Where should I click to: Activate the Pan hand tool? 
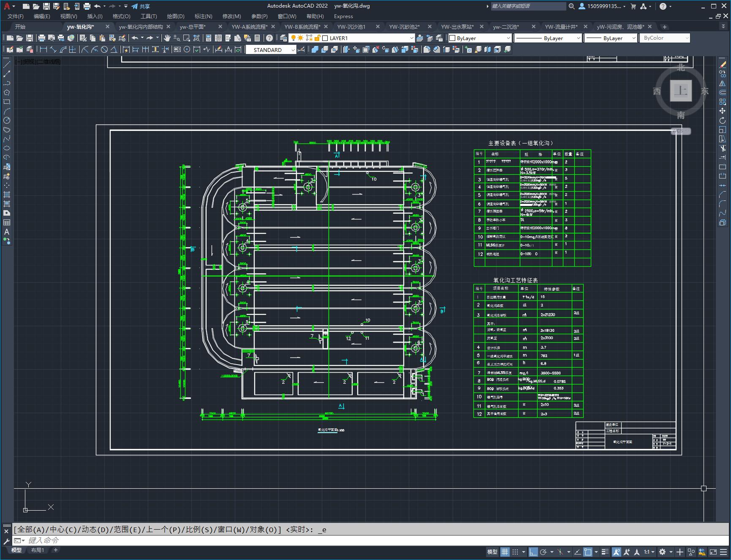[x=167, y=38]
